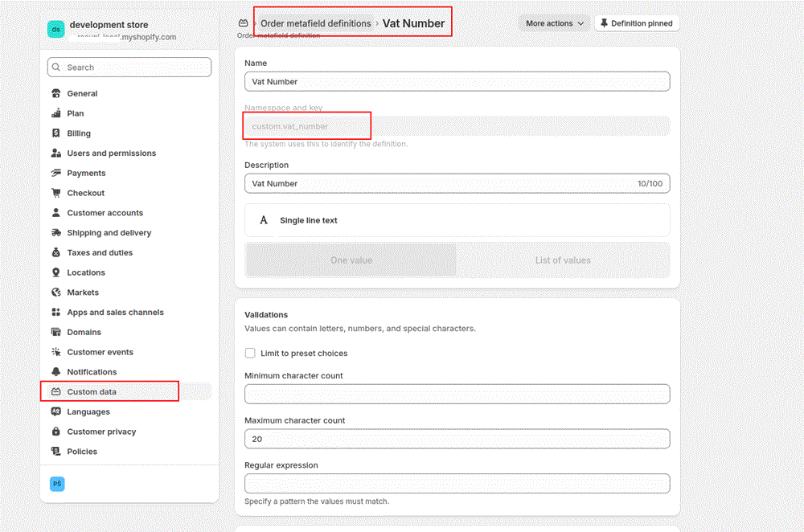Click the Billing icon in sidebar
804x532 pixels.
(x=56, y=133)
